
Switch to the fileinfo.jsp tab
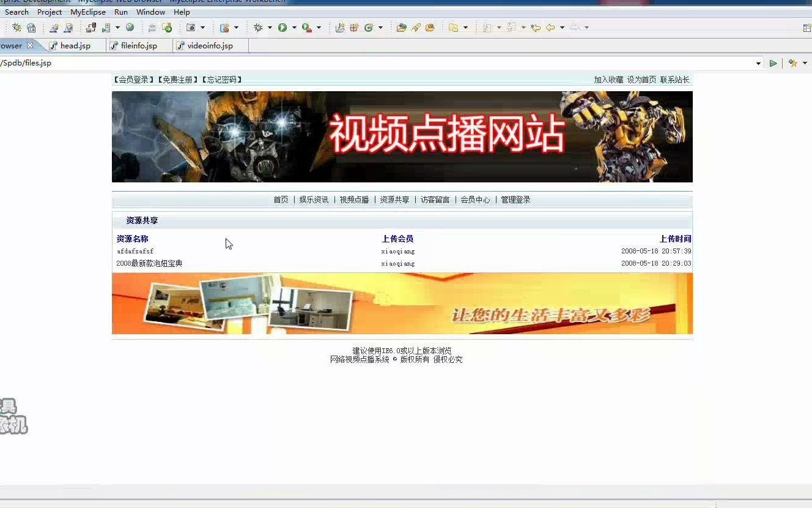[139, 46]
